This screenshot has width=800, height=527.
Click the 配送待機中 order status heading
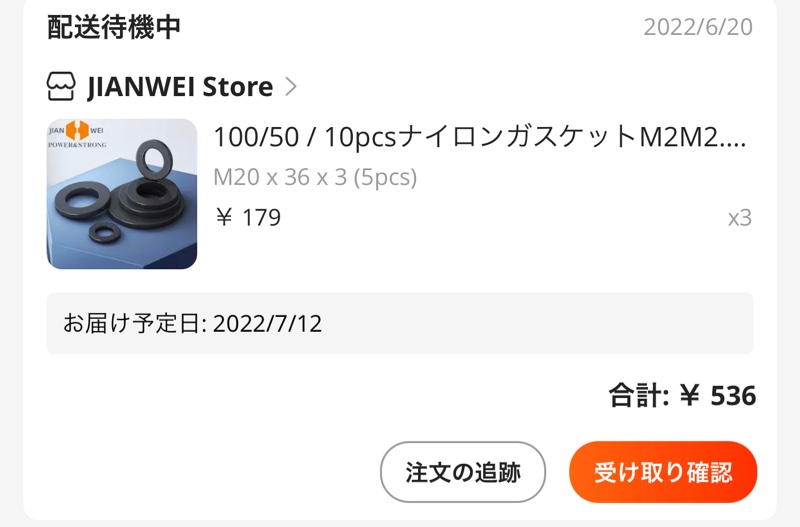(x=114, y=27)
